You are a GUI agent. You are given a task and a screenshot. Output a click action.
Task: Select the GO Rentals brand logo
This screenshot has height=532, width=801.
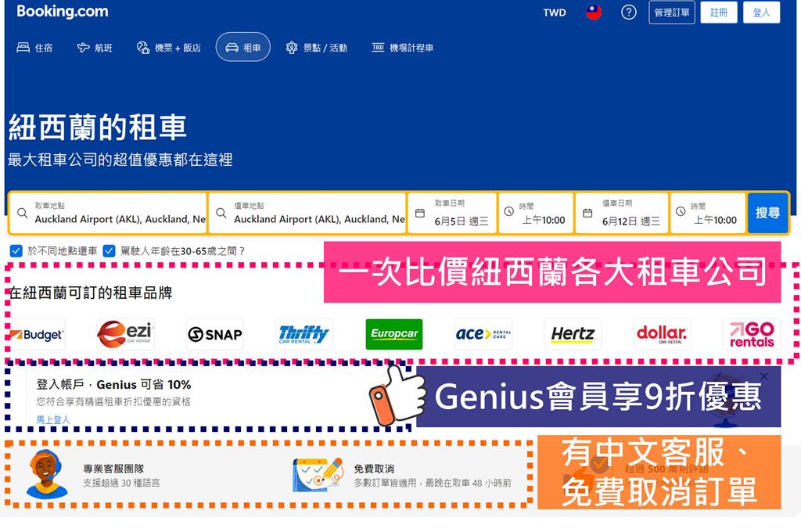(752, 334)
